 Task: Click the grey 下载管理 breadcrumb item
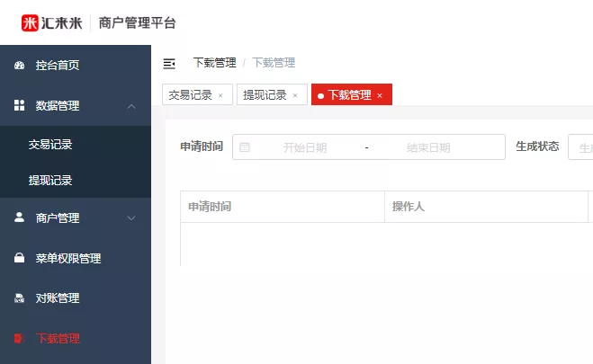click(274, 63)
